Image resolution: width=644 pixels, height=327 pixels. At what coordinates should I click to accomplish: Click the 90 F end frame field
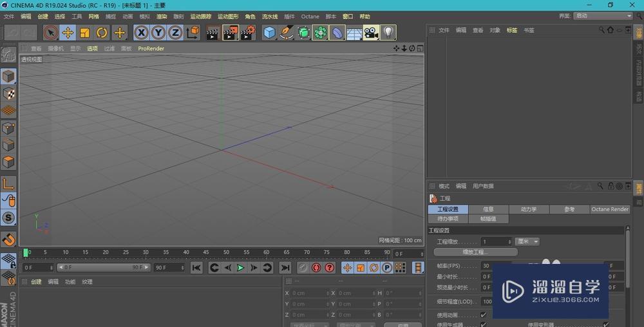click(x=169, y=268)
